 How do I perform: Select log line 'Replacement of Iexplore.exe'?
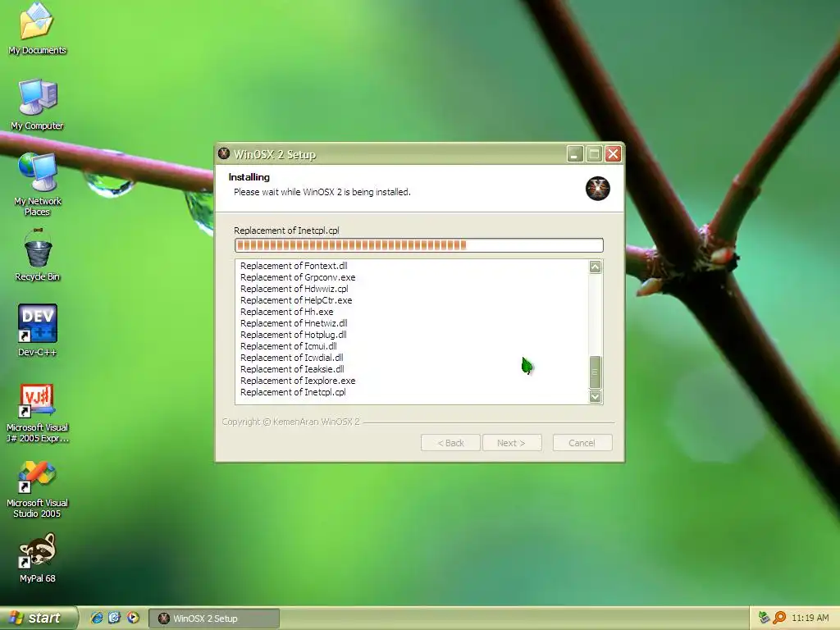(x=298, y=381)
